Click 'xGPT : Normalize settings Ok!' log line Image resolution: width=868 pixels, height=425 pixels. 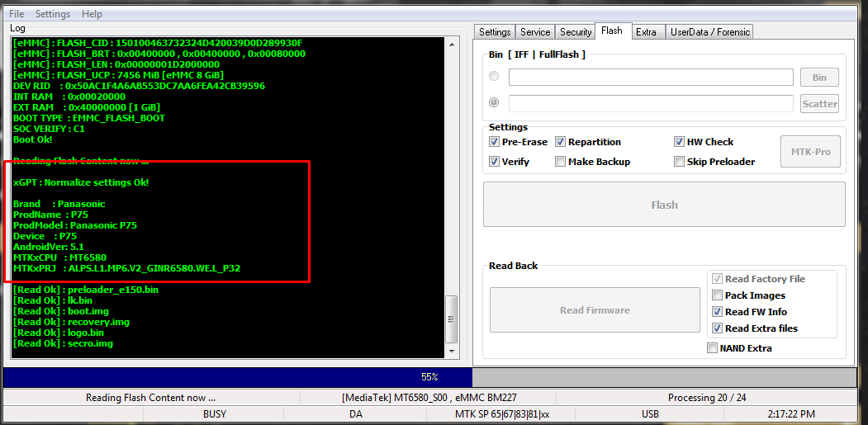(81, 182)
